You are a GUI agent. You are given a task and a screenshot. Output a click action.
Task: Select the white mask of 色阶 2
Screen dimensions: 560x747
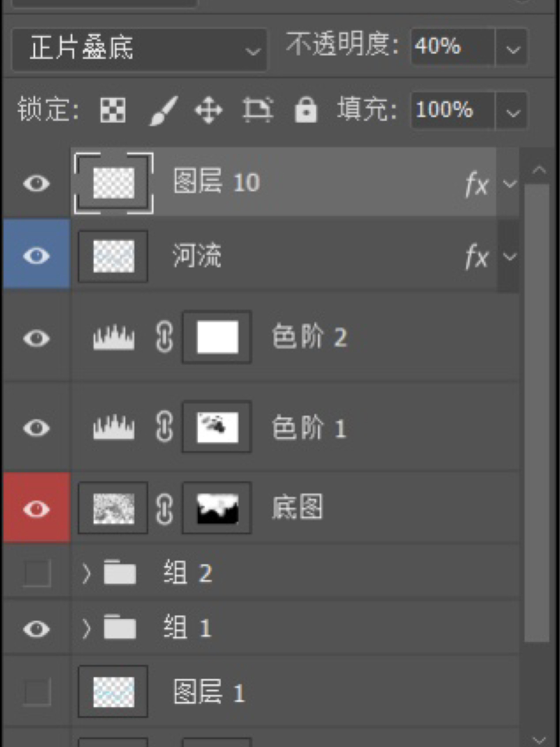(x=217, y=337)
